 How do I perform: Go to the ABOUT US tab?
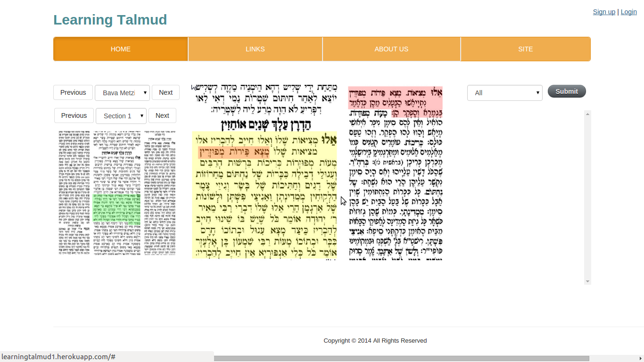(x=391, y=49)
